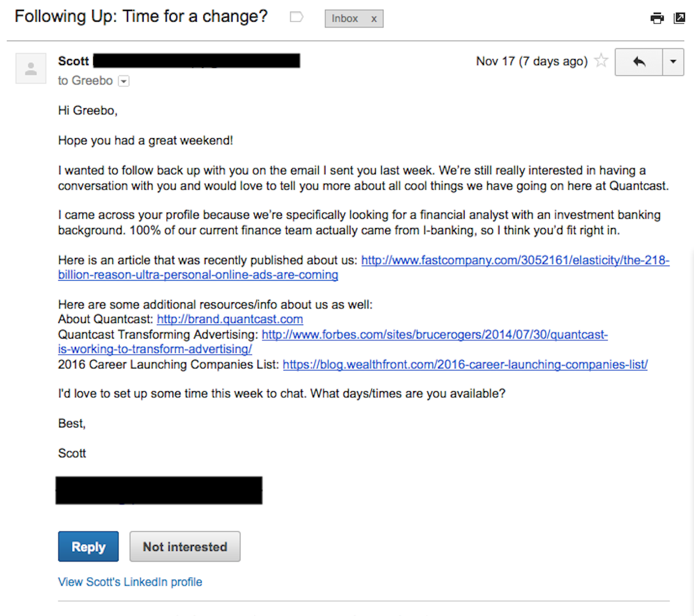Click the email subject title
This screenshot has width=694, height=616.
click(141, 16)
